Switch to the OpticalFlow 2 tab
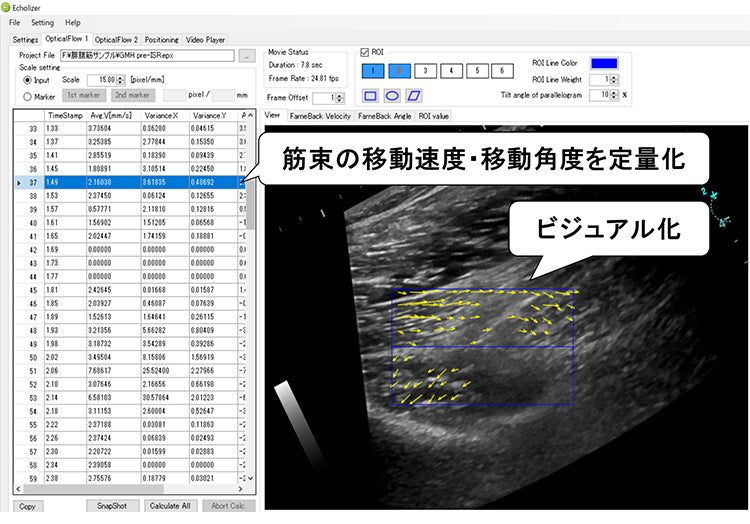Screen dimensions: 750x524 pyautogui.click(x=116, y=40)
